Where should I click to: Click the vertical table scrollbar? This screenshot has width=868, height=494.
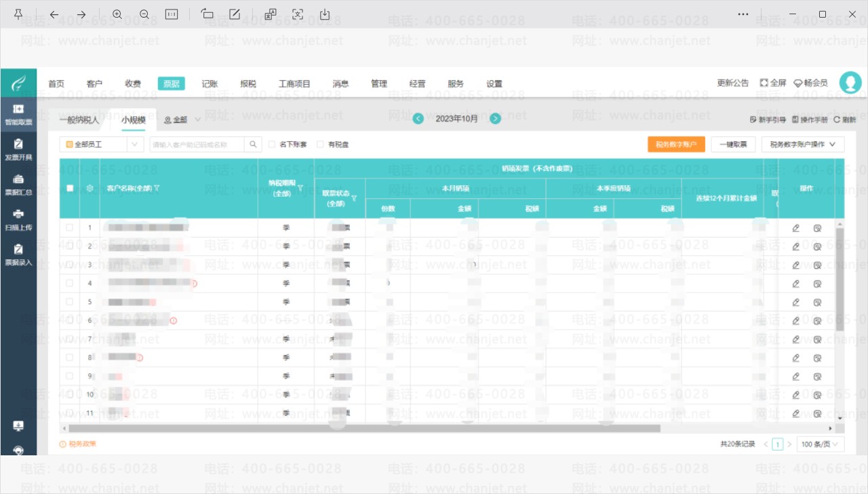tap(840, 280)
